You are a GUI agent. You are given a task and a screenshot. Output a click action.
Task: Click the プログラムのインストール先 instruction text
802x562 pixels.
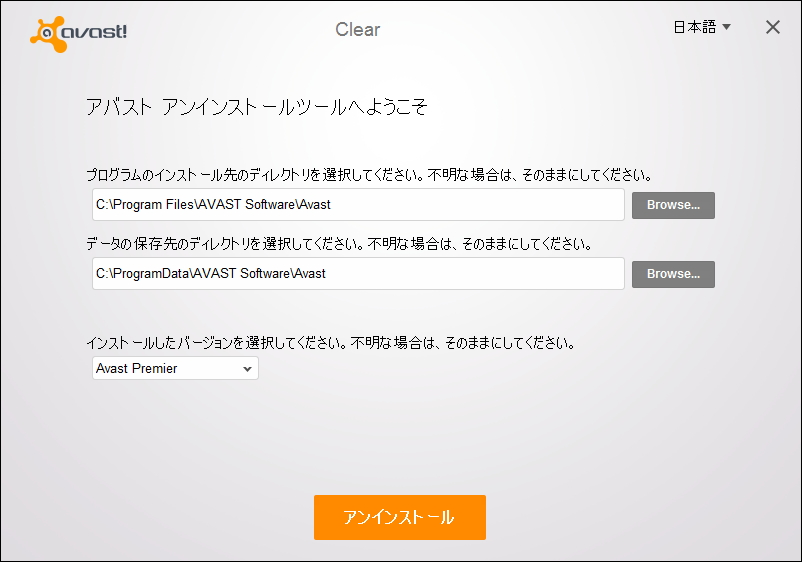(x=369, y=175)
